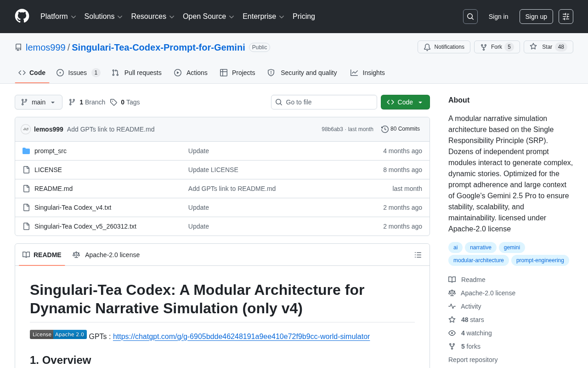This screenshot has width=588, height=368.
Task: Click the modular-architecture topic tag
Action: 479,260
